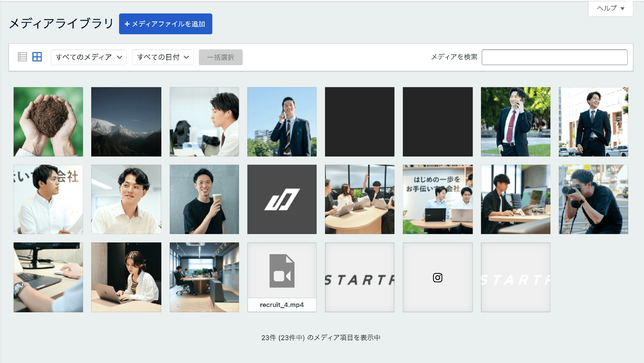Select the empty office interior image
The height and width of the screenshot is (363, 644).
204,277
